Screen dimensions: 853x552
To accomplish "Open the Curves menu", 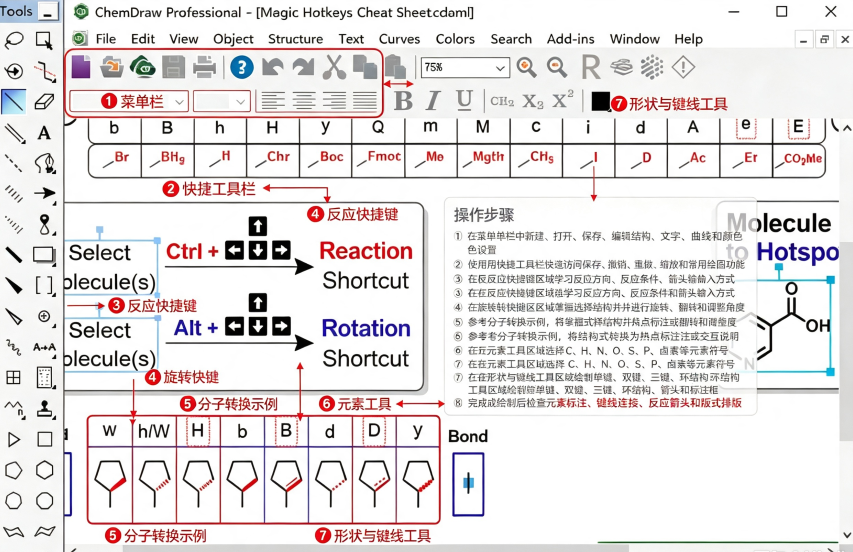I will pyautogui.click(x=399, y=39).
